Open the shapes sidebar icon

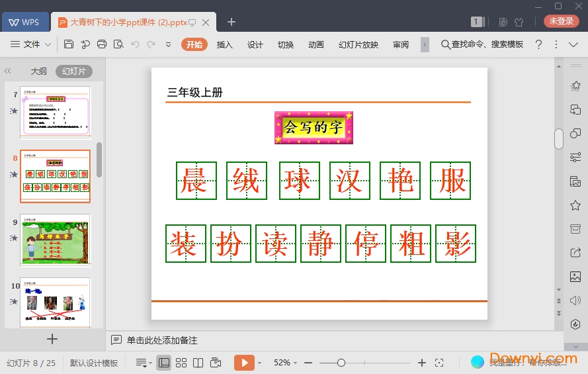tap(575, 134)
